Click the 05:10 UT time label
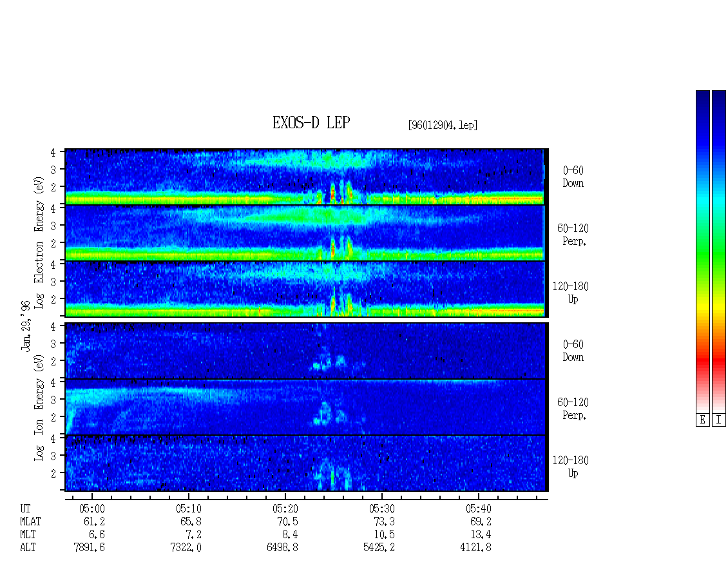Image resolution: width=728 pixels, height=564 pixels. pos(189,509)
